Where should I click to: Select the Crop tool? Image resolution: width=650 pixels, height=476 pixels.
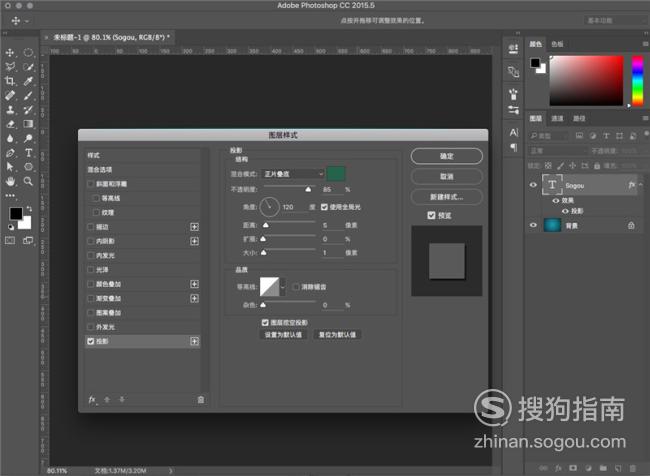tap(10, 81)
